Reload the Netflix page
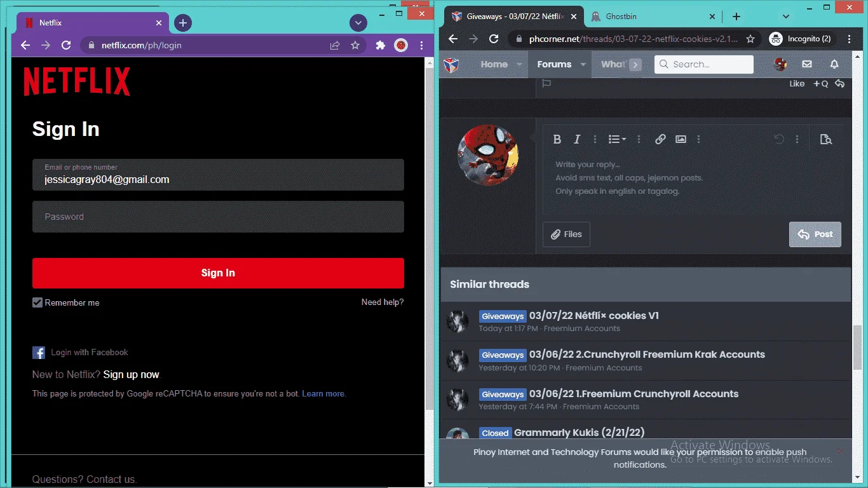This screenshot has width=868, height=488. 65,45
